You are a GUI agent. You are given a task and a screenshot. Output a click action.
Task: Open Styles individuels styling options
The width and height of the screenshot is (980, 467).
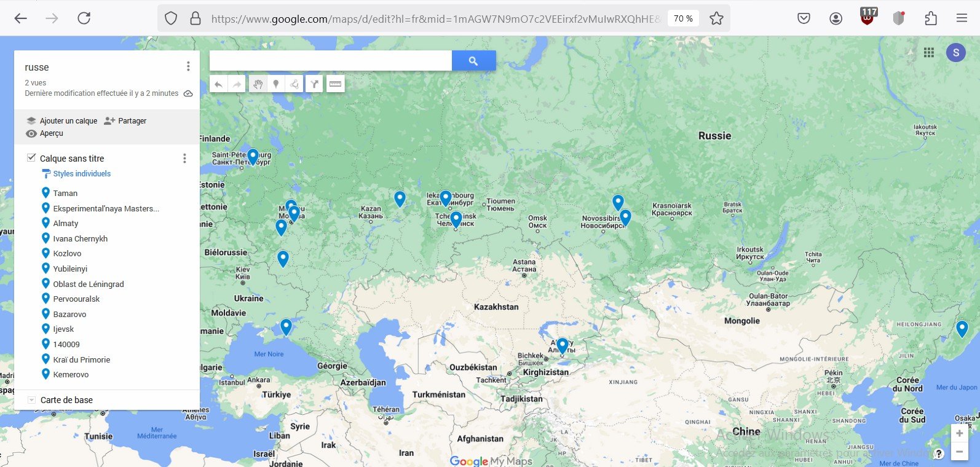(81, 174)
